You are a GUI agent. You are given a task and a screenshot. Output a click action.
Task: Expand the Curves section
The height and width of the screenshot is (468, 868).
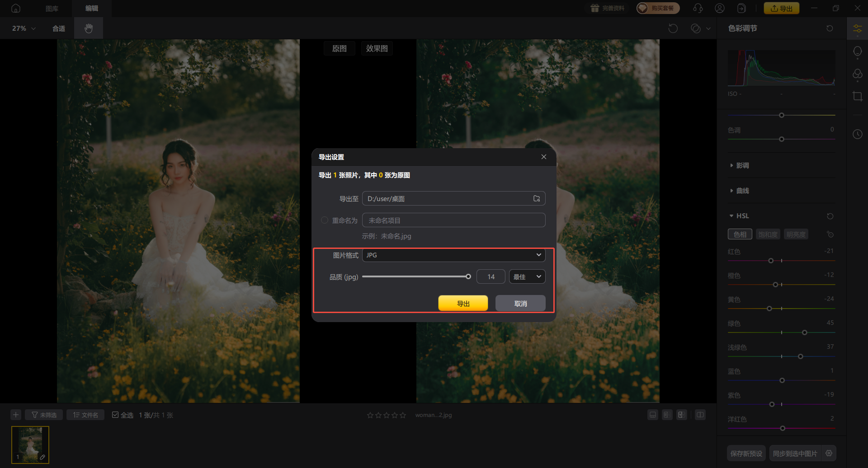point(742,191)
